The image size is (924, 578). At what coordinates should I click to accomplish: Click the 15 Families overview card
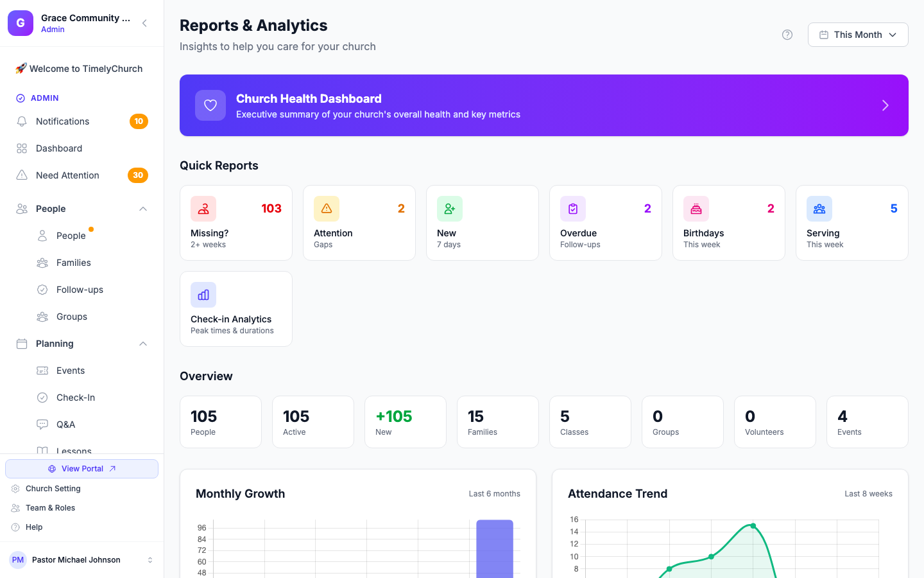tap(498, 422)
